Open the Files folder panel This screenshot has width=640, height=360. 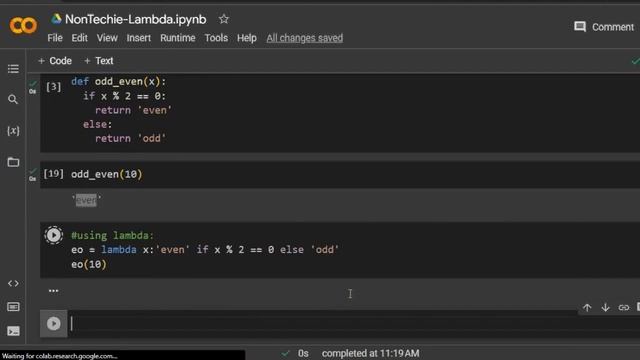[13, 162]
